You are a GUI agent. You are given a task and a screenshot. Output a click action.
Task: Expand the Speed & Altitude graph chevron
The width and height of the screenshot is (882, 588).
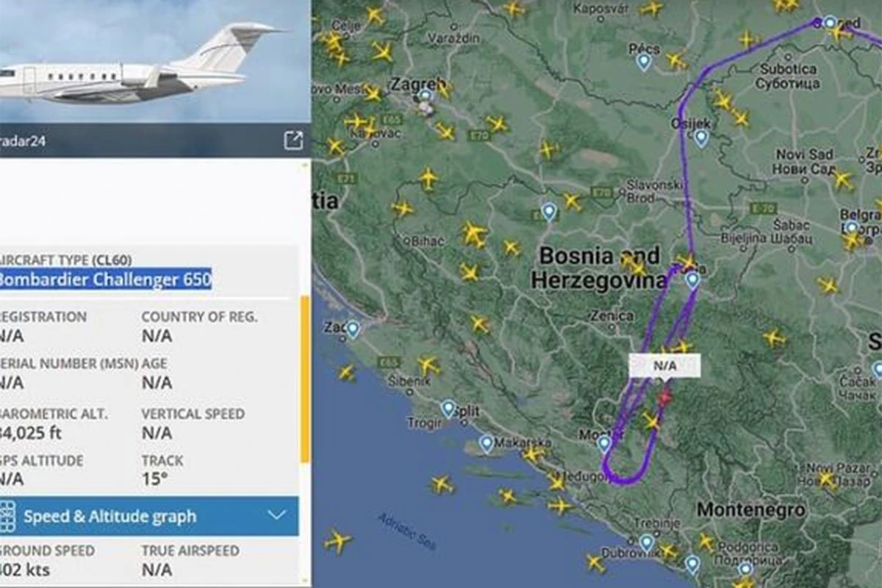tap(276, 515)
